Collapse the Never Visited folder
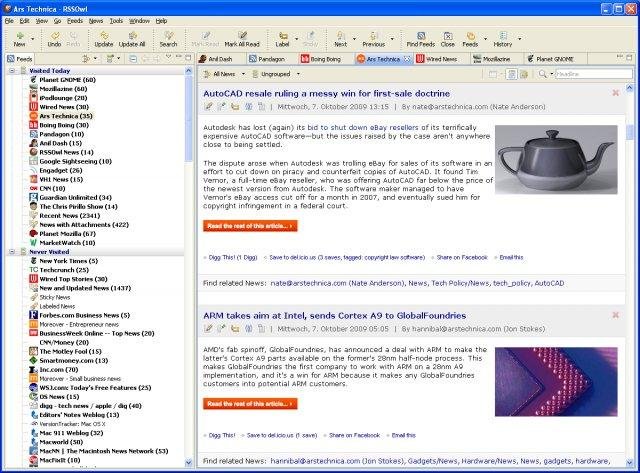This screenshot has height=473, width=640. coord(12,252)
